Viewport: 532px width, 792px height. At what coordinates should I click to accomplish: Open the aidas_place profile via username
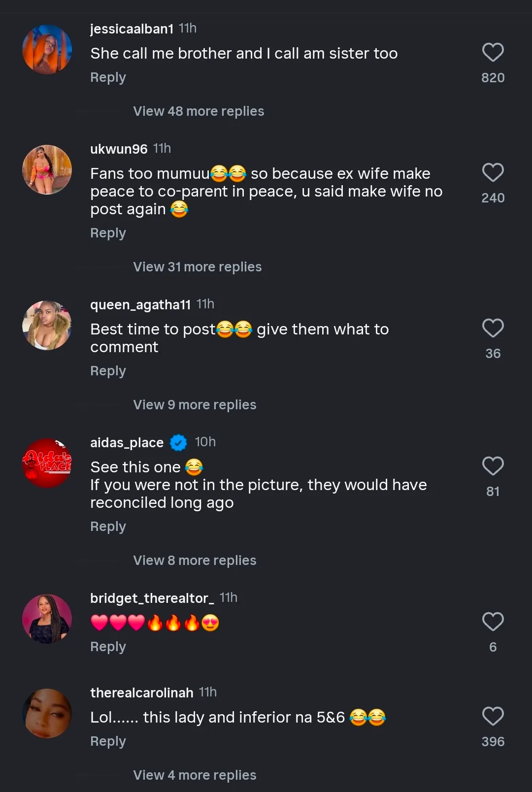coord(127,443)
